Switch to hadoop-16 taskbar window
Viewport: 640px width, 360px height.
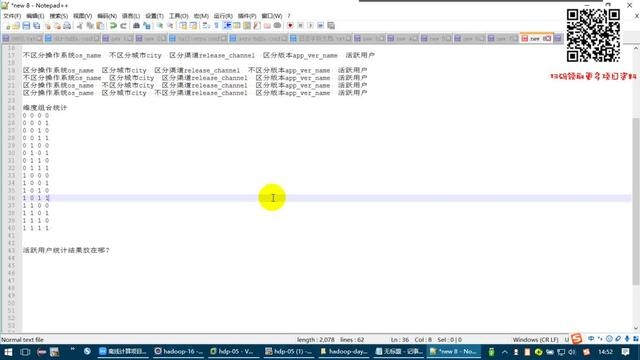point(178,351)
